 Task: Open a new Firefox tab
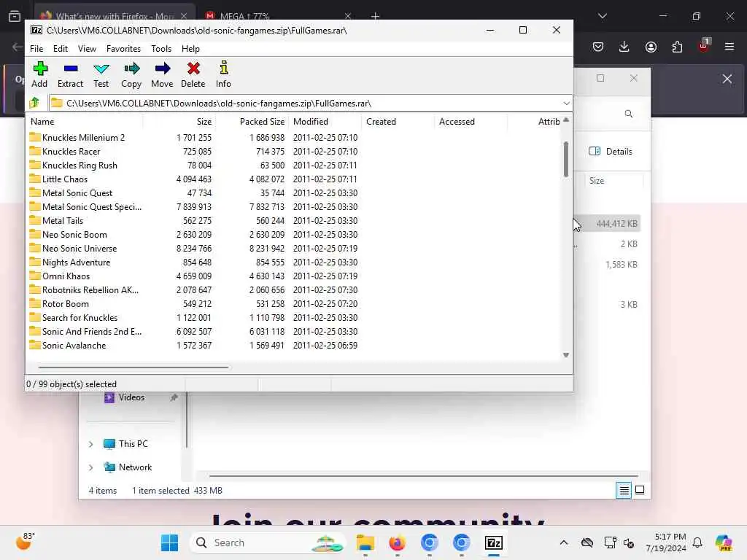(x=375, y=16)
